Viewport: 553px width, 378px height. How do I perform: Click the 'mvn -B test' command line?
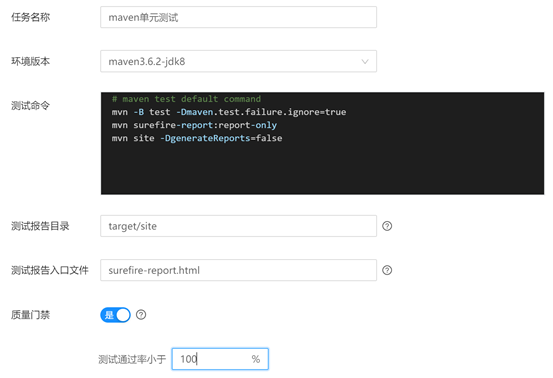[229, 112]
